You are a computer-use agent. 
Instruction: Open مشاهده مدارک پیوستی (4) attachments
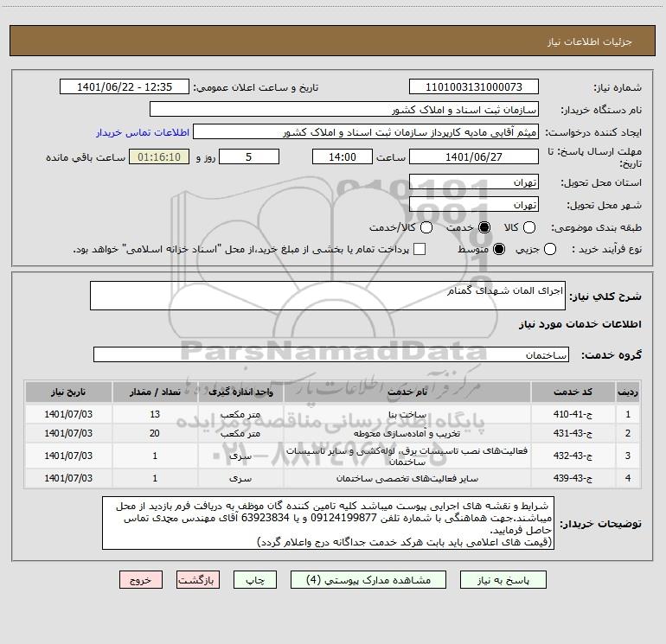[368, 580]
